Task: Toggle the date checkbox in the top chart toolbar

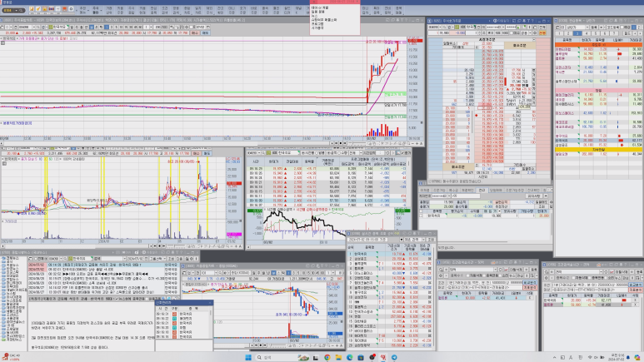Action: click(x=192, y=27)
